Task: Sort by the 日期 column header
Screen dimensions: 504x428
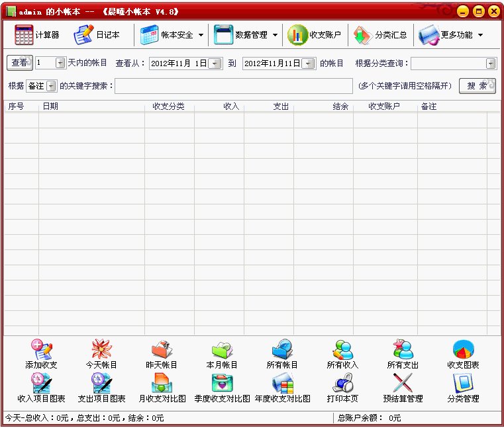Action: point(50,107)
